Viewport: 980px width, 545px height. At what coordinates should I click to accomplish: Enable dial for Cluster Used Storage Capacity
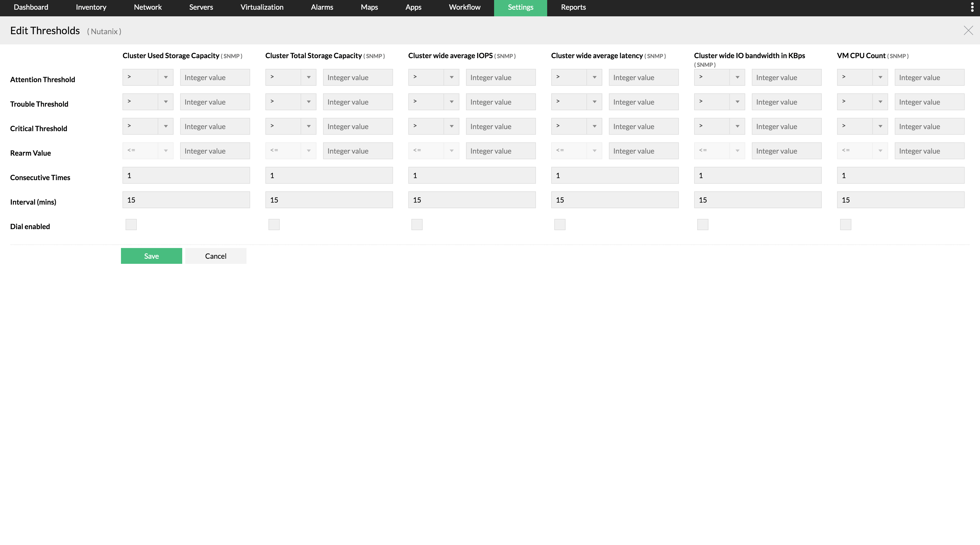pos(131,224)
